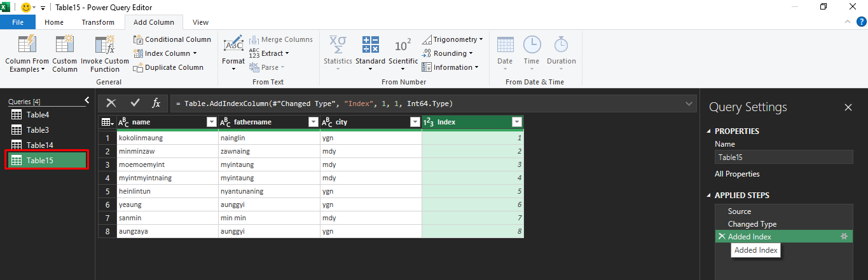The height and width of the screenshot is (280, 868).
Task: Click name column type icon
Action: coord(124,122)
